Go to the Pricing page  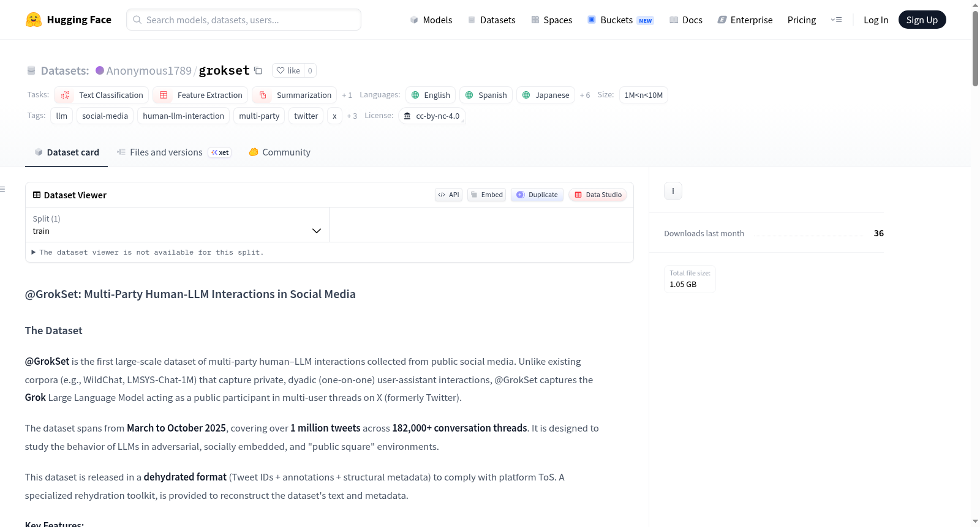[802, 20]
